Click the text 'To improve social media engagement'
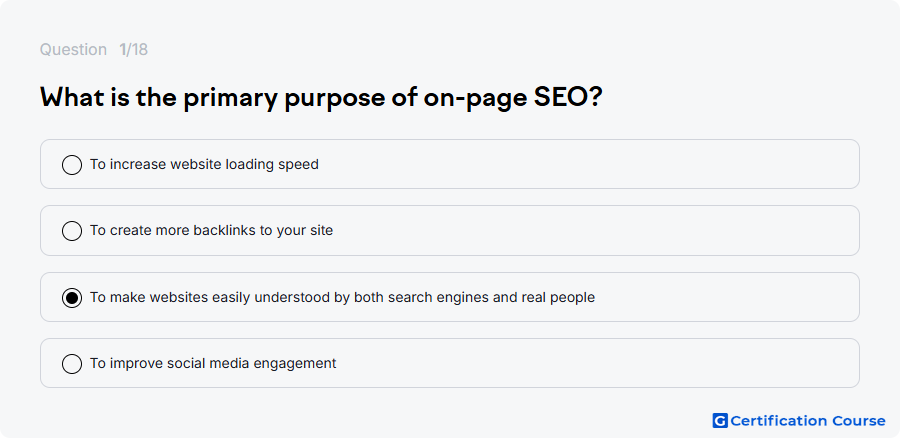Image resolution: width=900 pixels, height=438 pixels. pyautogui.click(x=213, y=363)
